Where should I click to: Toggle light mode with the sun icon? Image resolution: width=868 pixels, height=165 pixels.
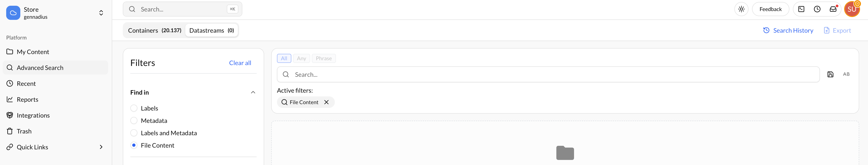[x=741, y=9]
